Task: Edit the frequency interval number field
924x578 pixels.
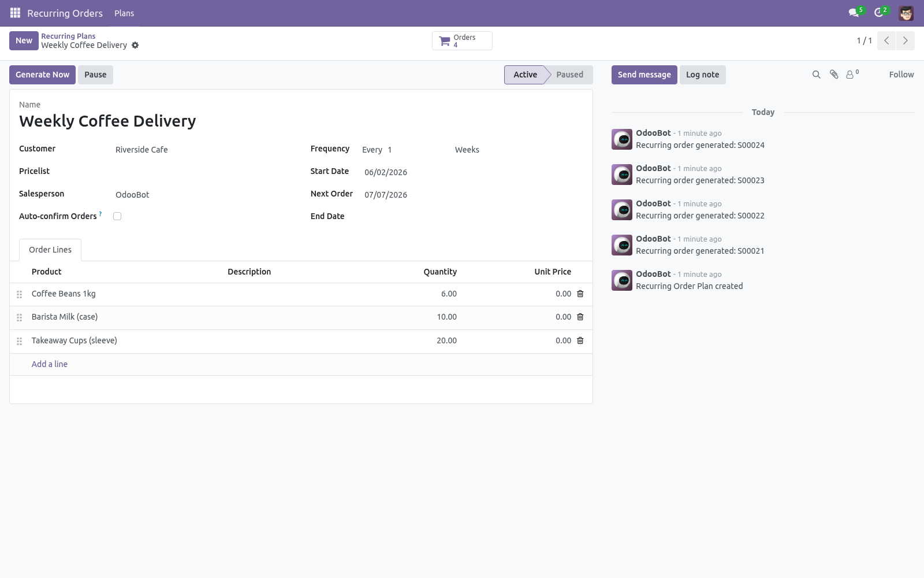Action: [417, 150]
